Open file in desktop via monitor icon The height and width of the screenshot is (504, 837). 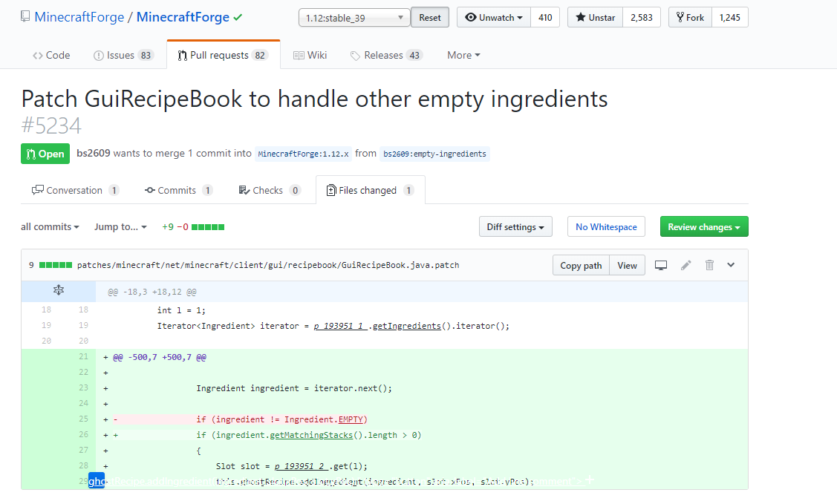click(x=661, y=265)
